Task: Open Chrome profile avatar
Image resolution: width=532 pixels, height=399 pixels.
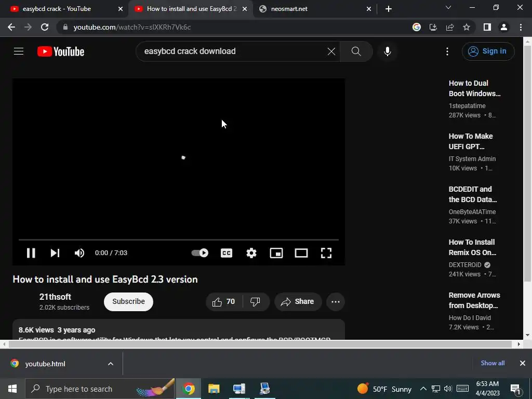Action: coord(504,27)
